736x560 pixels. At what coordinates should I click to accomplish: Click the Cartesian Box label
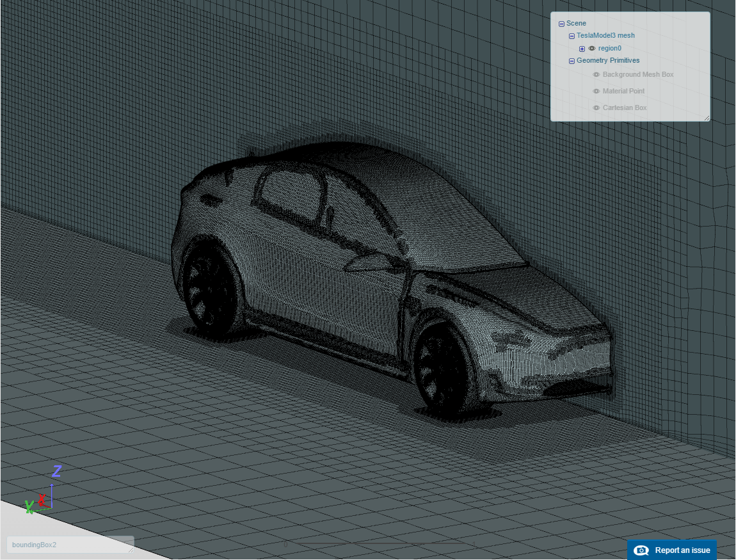(624, 108)
